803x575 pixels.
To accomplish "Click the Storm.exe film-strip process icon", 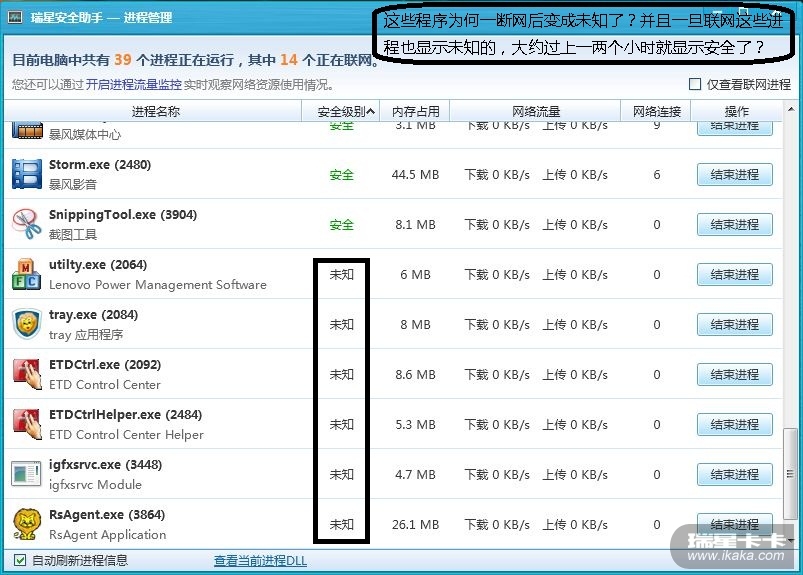I will [27, 174].
